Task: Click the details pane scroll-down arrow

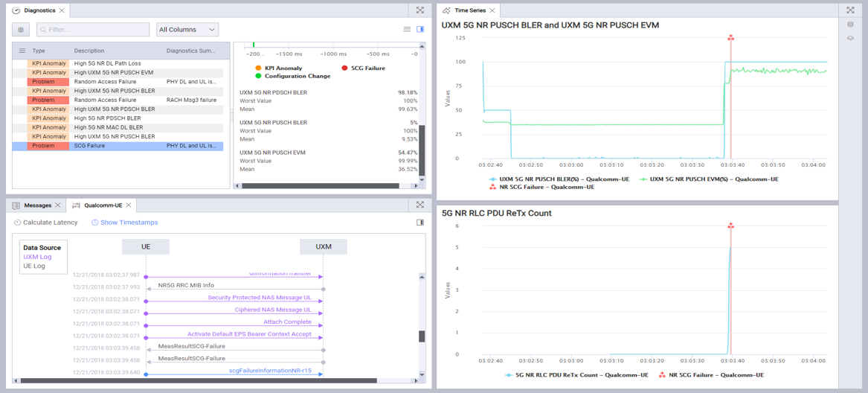Action: tap(422, 179)
